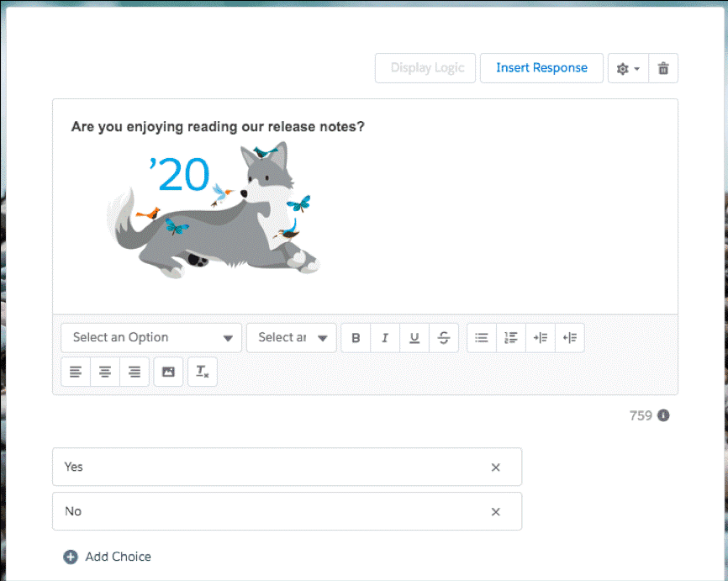Screen dimensions: 728x581
Task: Center align the question text
Action: (x=105, y=372)
